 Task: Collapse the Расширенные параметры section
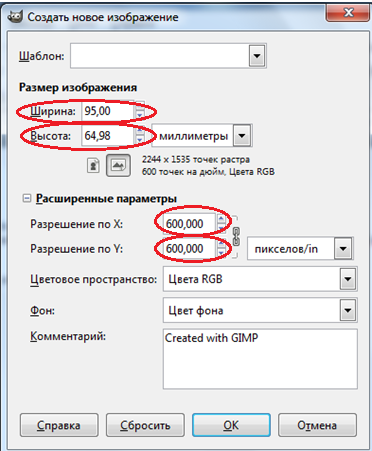26,199
